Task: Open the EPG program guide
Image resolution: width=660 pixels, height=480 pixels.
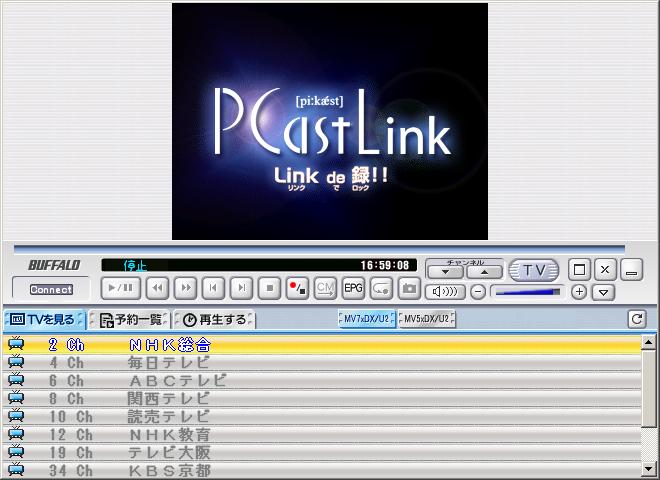Action: click(x=353, y=288)
